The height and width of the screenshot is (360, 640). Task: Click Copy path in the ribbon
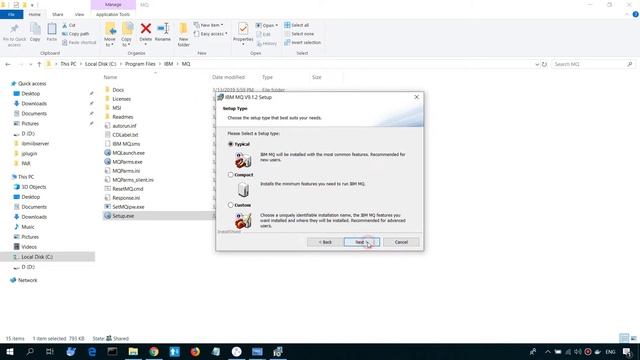click(76, 34)
